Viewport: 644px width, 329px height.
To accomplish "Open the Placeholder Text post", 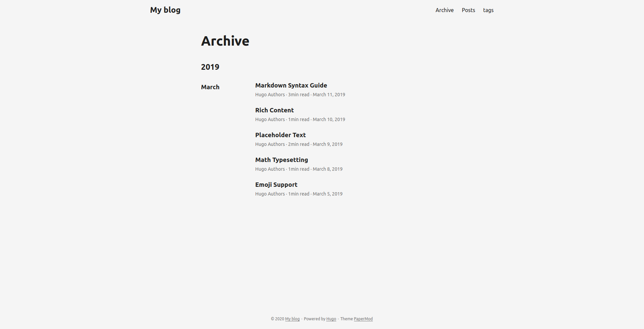I will click(x=280, y=135).
